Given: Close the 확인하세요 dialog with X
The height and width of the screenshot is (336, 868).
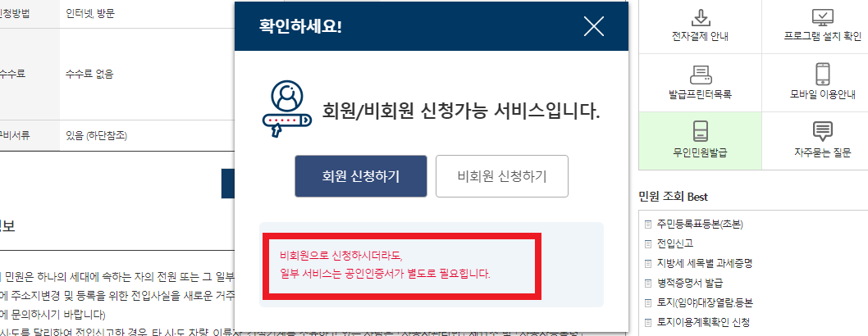Looking at the screenshot, I should pos(593,26).
